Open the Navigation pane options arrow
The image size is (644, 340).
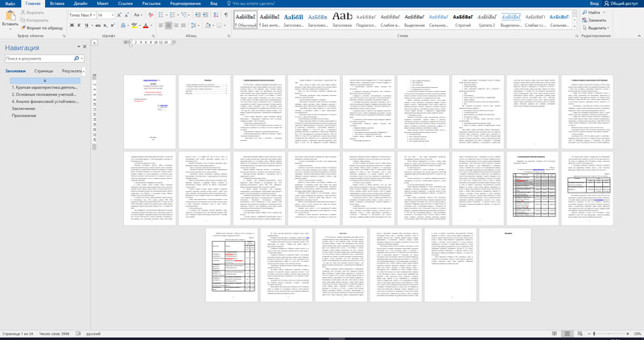(78, 47)
